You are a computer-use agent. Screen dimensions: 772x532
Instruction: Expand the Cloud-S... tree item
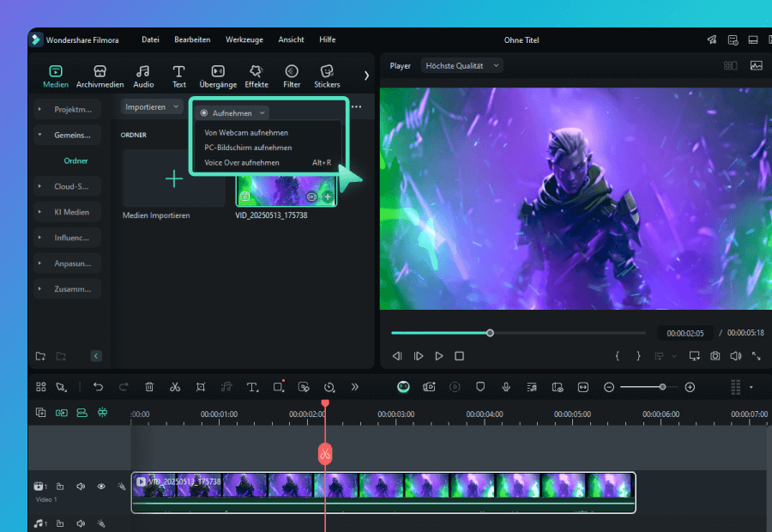[68, 186]
